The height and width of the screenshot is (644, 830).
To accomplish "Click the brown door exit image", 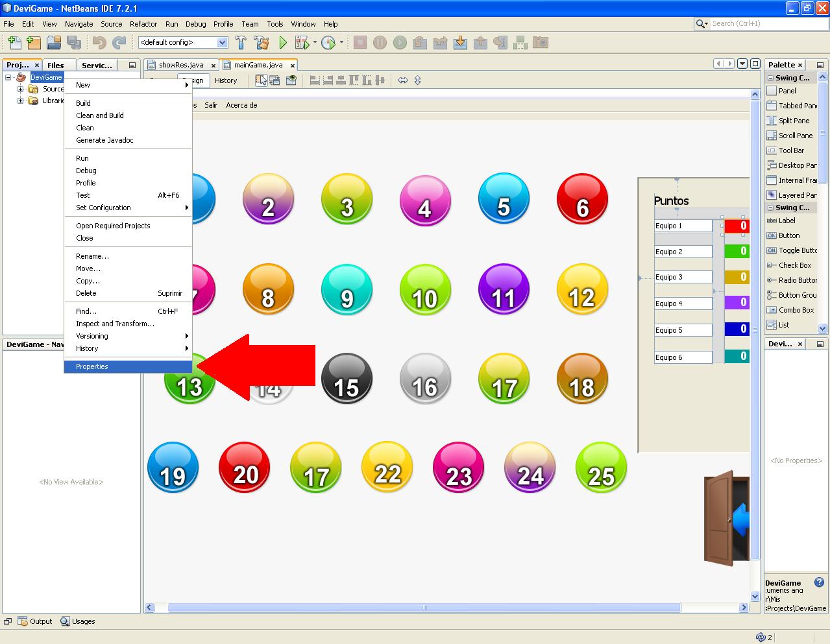I will click(x=727, y=519).
